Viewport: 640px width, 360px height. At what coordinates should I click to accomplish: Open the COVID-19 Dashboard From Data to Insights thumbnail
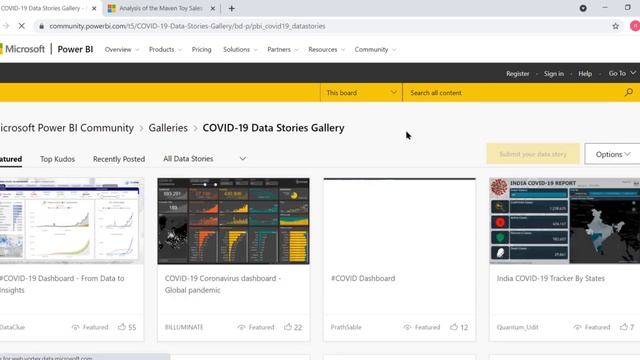(71, 221)
